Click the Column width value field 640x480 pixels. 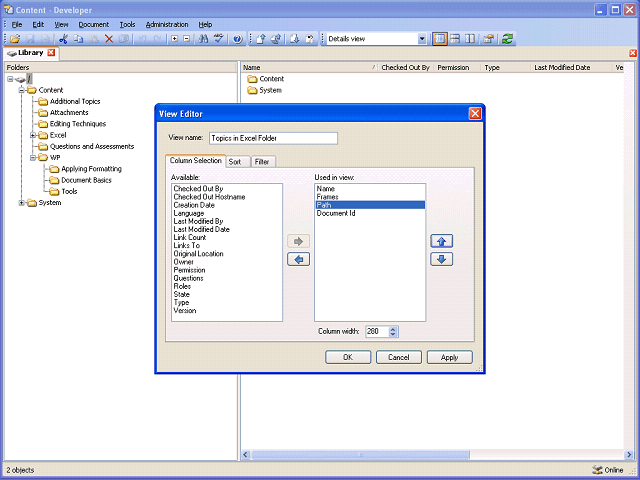[377, 331]
